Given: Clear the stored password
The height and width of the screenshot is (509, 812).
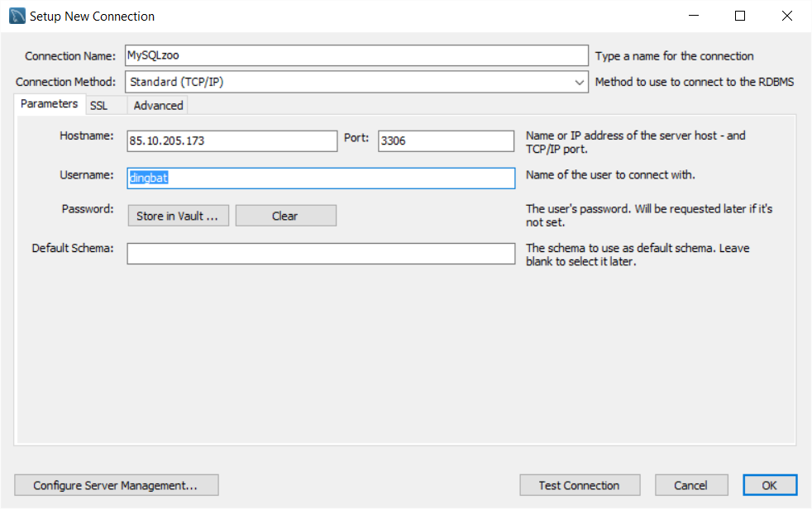Looking at the screenshot, I should coord(286,216).
